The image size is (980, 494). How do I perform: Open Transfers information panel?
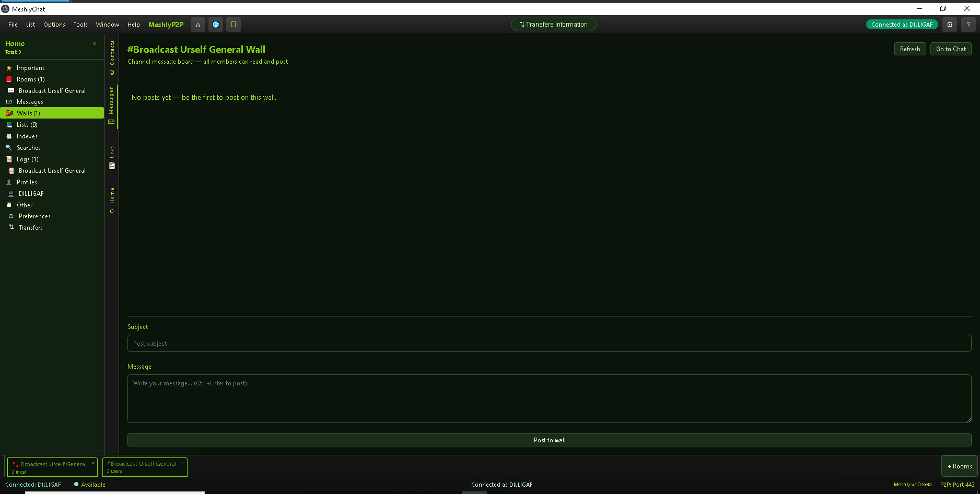pos(553,25)
